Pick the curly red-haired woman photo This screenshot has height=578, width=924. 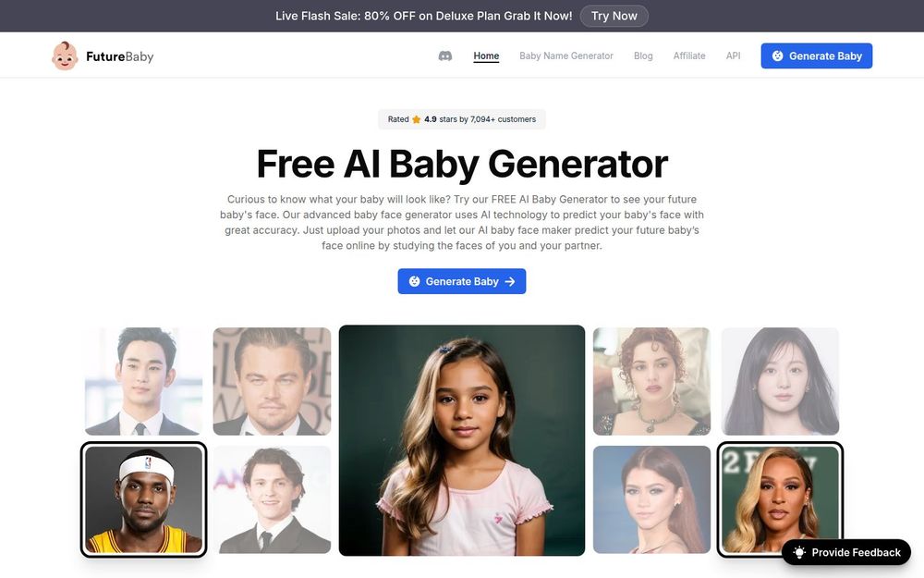[x=651, y=381]
